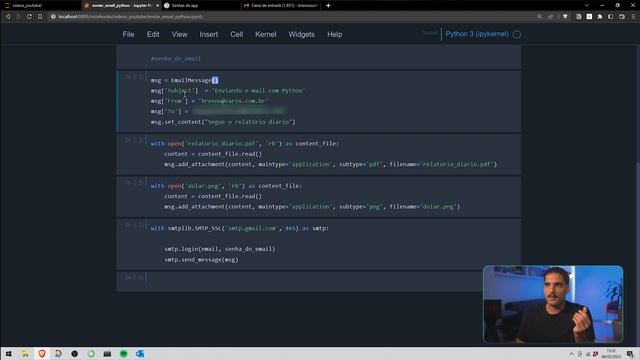Toggle the browser sidebar panel icon
Image resolution: width=640 pixels, height=360 pixels.
(x=611, y=16)
